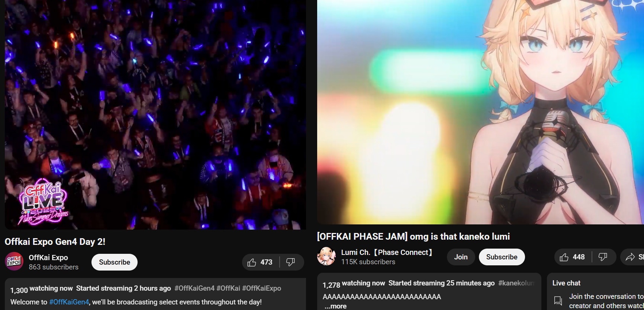
Task: Like the Offkai Expo Gen4 Day 2 video
Action: [x=260, y=262]
